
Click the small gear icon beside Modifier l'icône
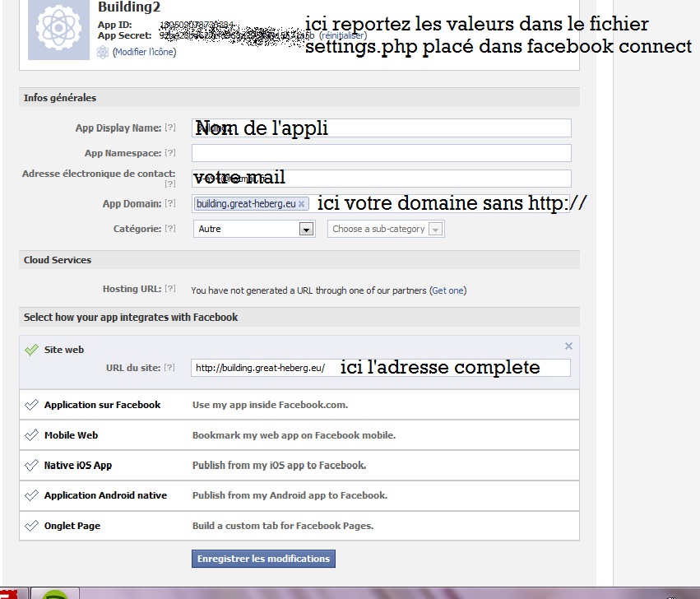click(x=103, y=53)
